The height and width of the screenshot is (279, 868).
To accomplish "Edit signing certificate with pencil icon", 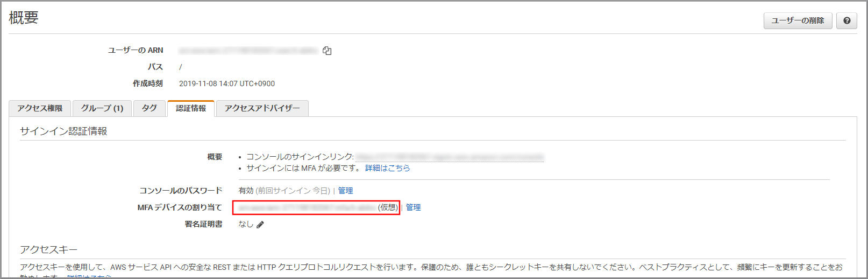I will click(x=260, y=225).
